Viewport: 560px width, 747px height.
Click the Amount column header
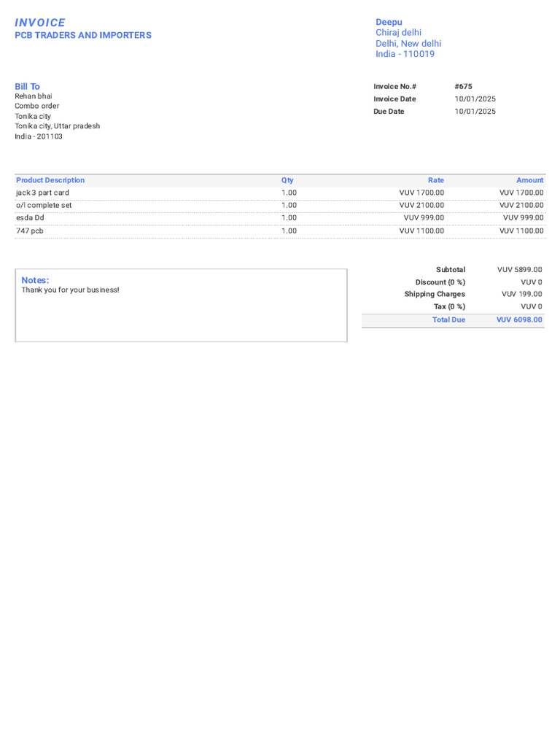pos(529,180)
